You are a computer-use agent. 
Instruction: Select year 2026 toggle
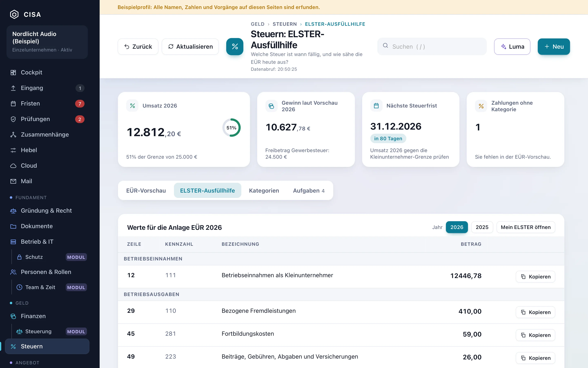[457, 227]
